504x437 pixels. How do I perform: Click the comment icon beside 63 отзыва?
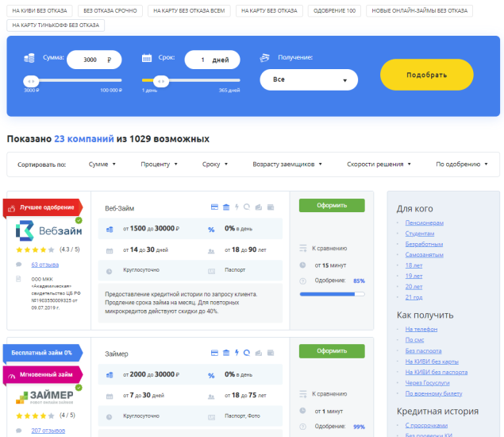click(x=18, y=265)
